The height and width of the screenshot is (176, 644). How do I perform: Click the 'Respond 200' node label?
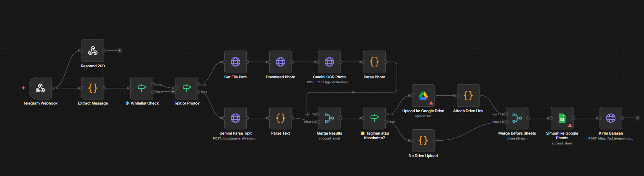[93, 66]
